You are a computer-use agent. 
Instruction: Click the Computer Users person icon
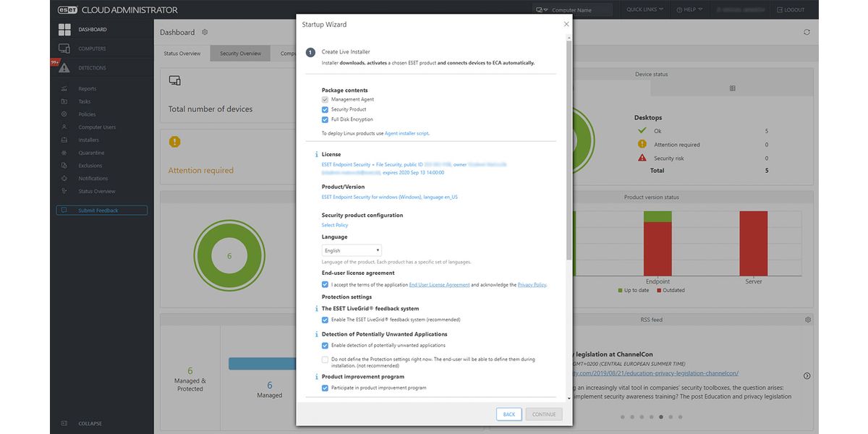(64, 127)
